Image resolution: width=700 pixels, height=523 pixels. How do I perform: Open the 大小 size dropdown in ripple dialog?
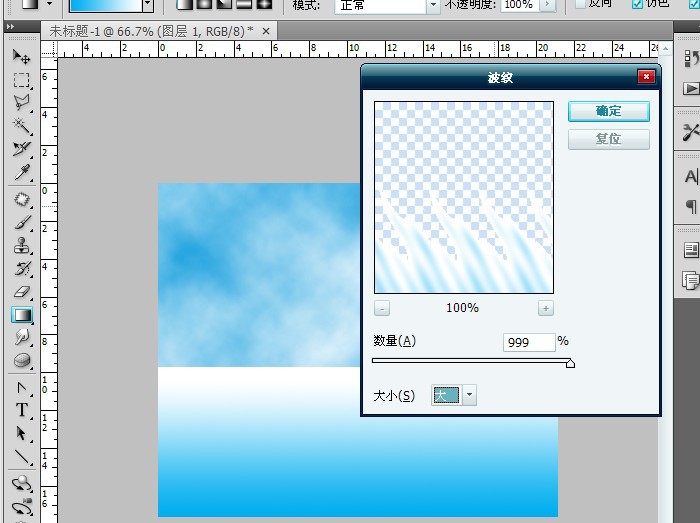click(x=470, y=395)
